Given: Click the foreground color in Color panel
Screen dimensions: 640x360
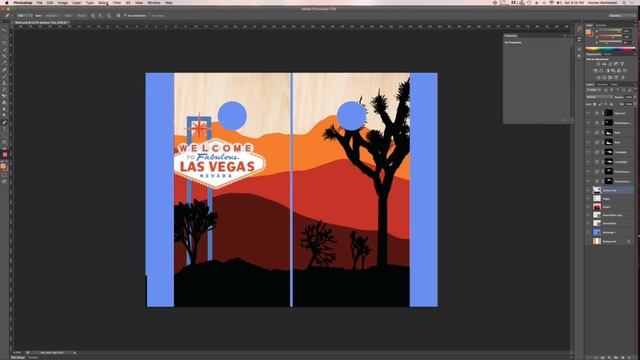Looking at the screenshot, I should 588,31.
